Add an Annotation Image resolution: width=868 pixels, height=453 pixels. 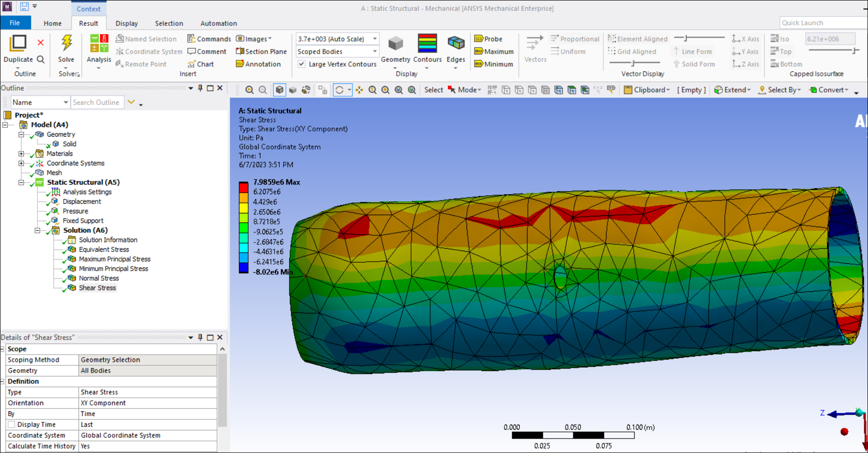pyautogui.click(x=258, y=64)
